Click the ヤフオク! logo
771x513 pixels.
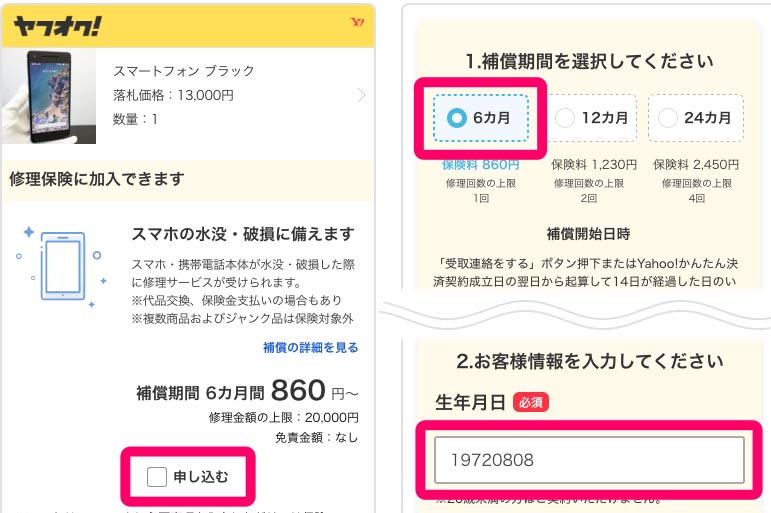[57, 26]
